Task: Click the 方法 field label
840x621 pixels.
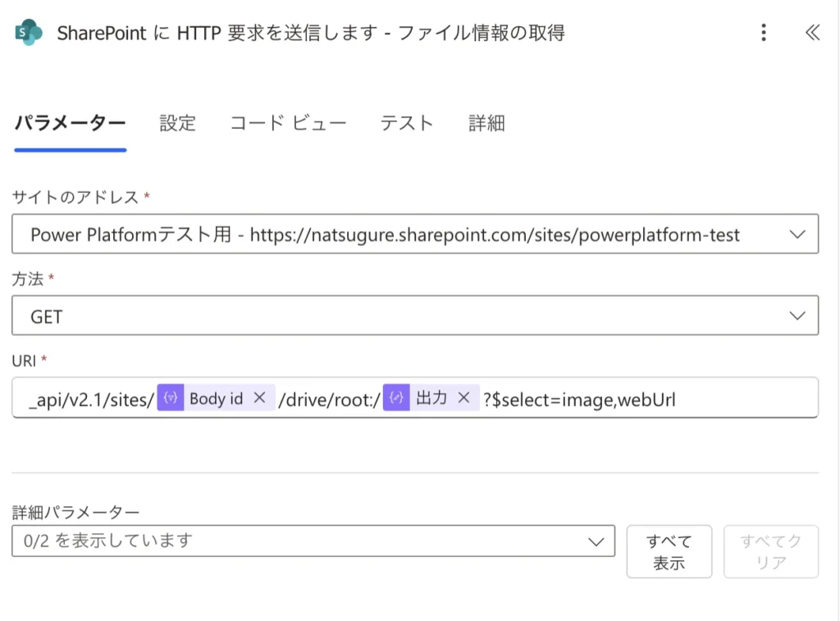Action: 28,279
